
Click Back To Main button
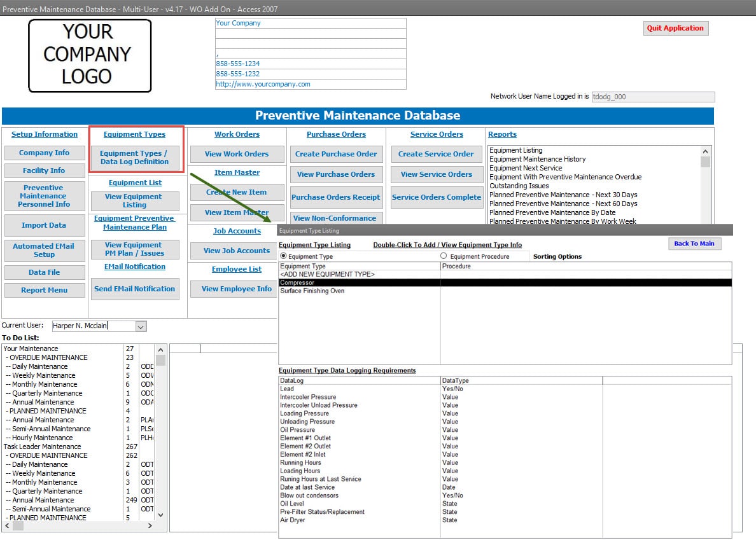(694, 244)
